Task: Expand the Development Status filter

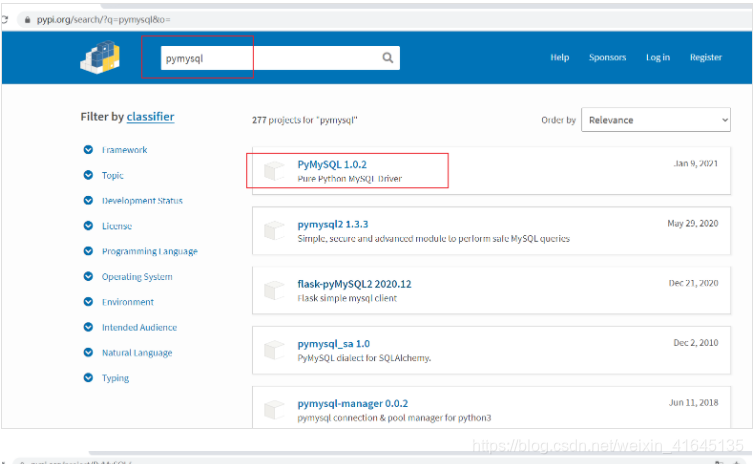Action: [88, 200]
